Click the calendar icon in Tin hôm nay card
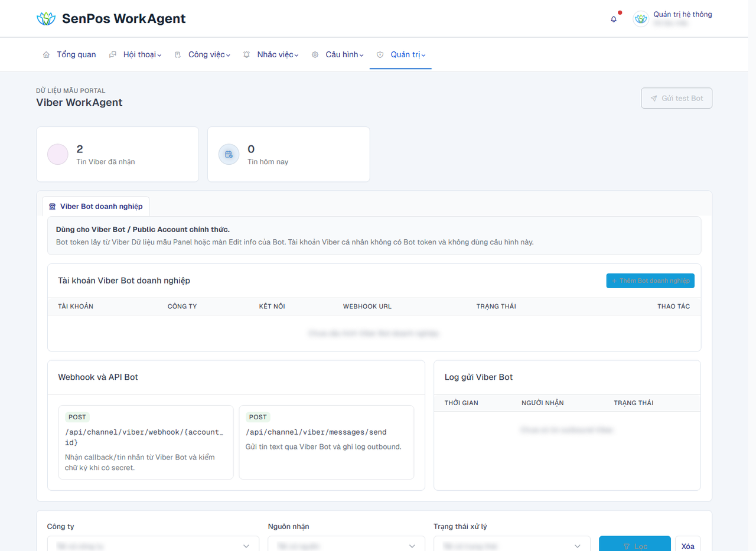 tap(229, 154)
